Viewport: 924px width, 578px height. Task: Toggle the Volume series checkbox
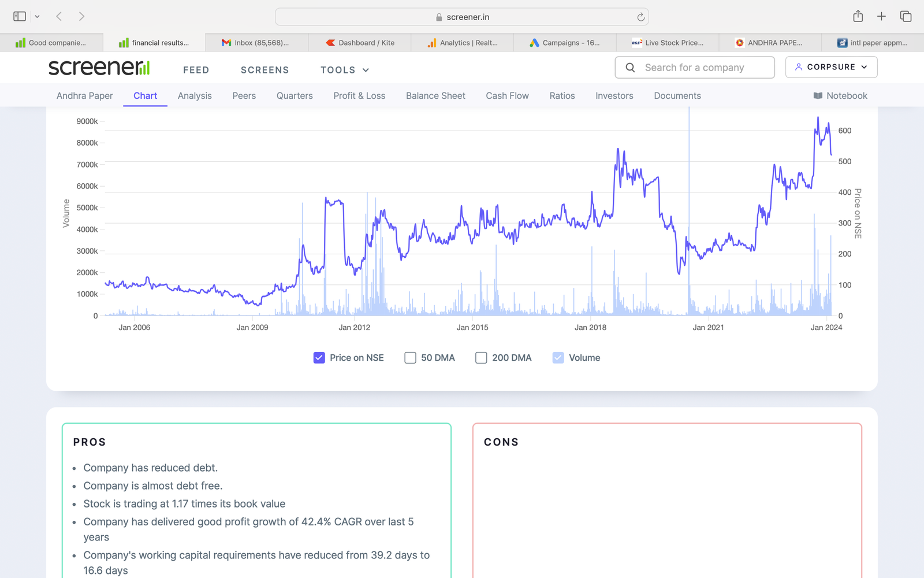tap(558, 358)
